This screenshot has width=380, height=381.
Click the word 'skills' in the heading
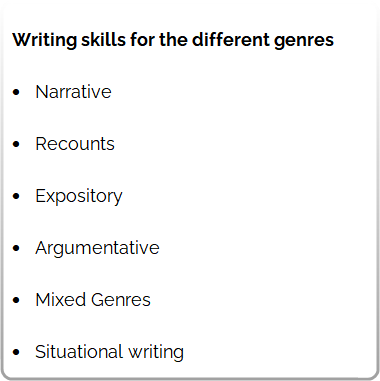pos(104,39)
